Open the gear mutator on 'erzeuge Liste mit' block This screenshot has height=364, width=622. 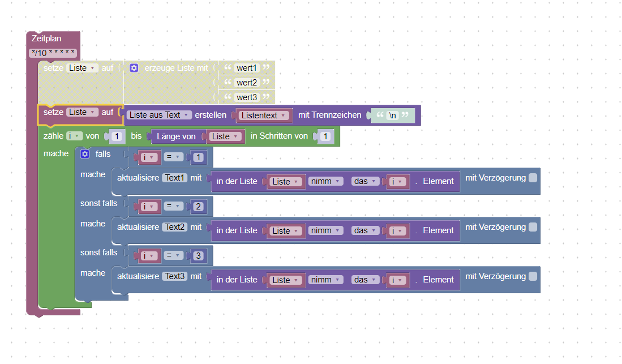click(134, 68)
